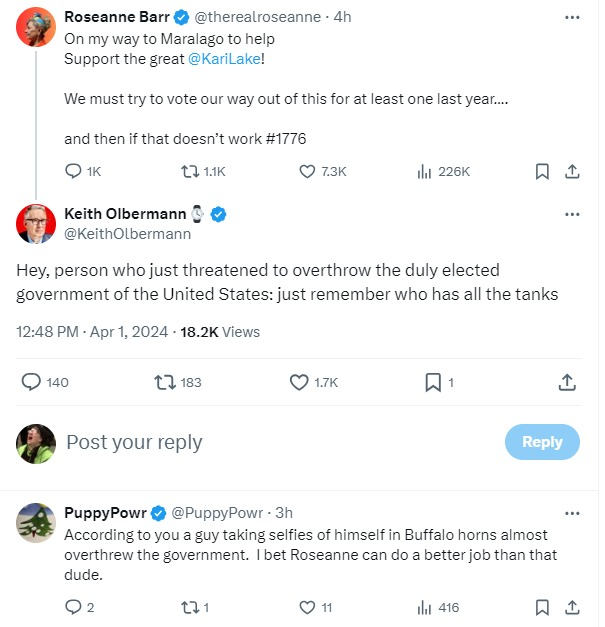
Task: Retweet Keith Olbermann's tweet
Action: click(x=163, y=382)
